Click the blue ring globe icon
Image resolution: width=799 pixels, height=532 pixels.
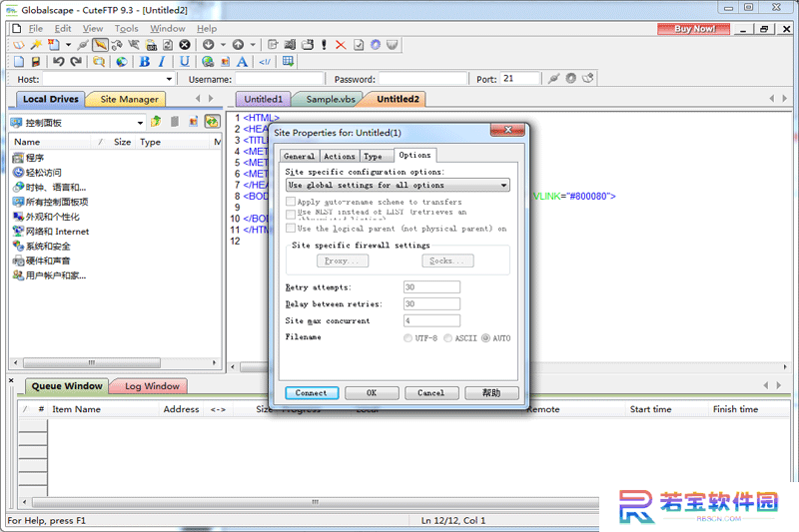(376, 45)
